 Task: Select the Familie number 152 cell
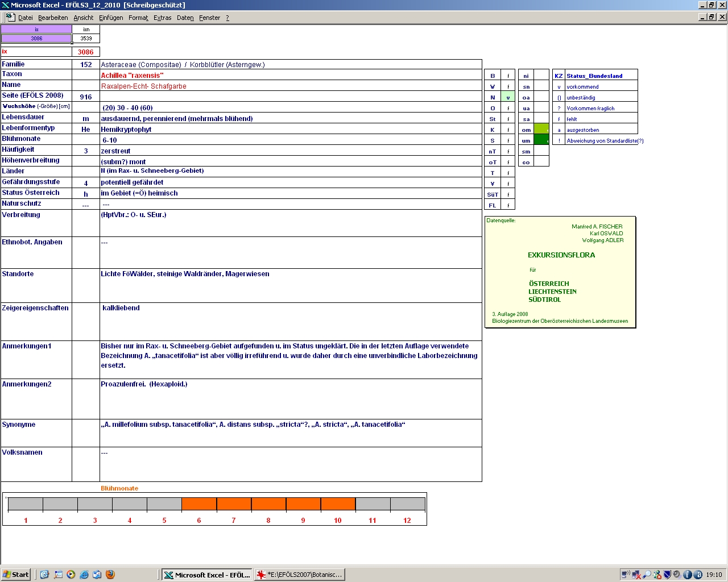(x=86, y=64)
